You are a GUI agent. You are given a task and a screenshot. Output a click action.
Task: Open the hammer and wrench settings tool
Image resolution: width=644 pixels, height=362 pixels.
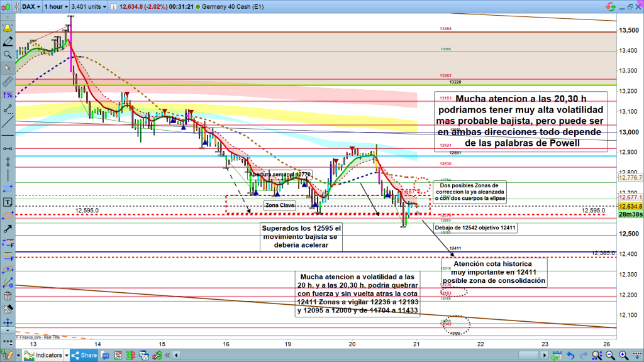click(8, 310)
